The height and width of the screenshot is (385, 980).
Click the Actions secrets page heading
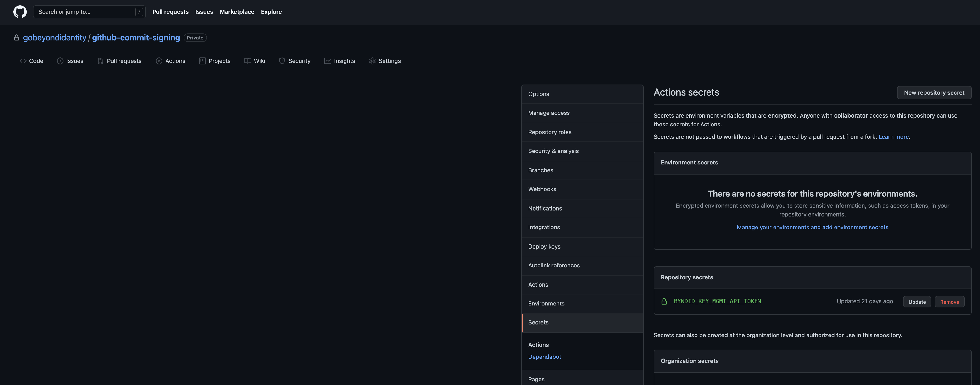click(x=686, y=92)
